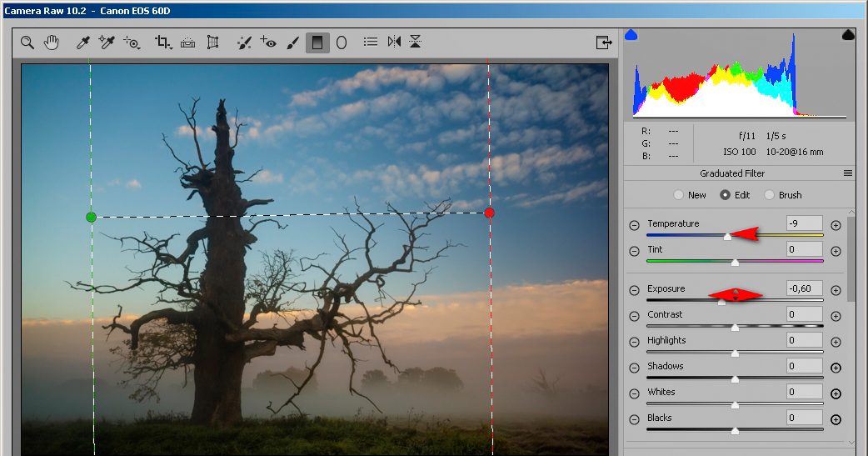
Task: Increase Temperature with the plus button
Action: click(836, 225)
